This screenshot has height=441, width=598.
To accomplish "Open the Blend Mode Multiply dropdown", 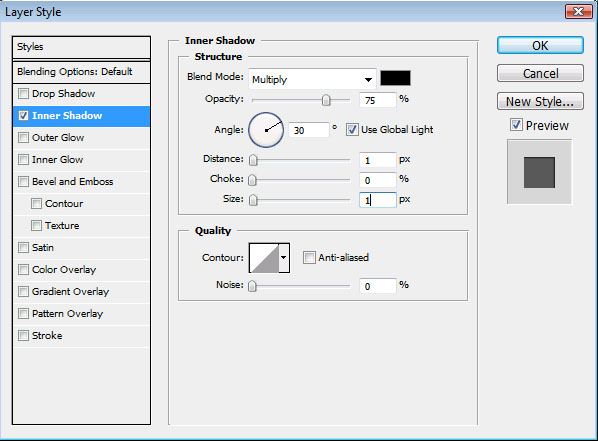I will point(312,79).
